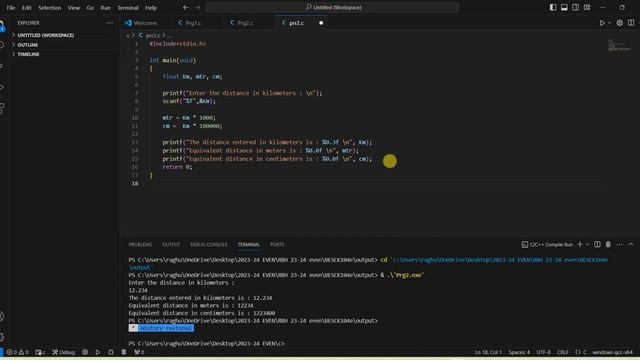Switch to the Prg1.c editor tab
640x360 pixels.
tap(193, 23)
